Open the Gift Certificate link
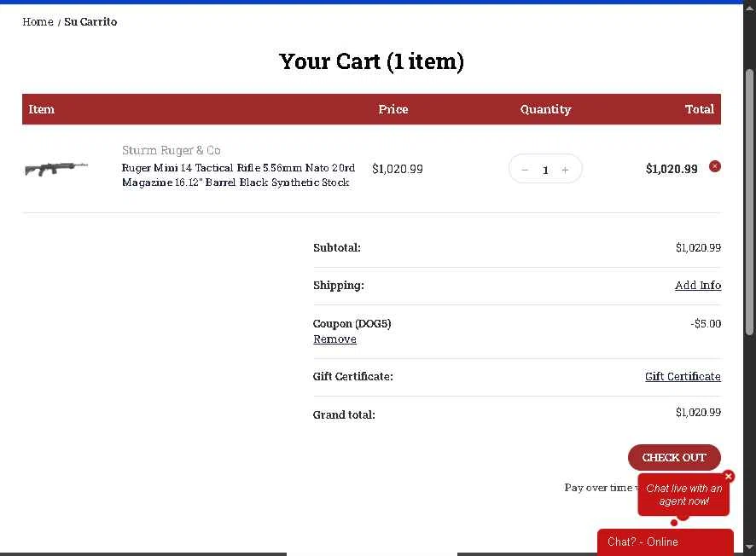The height and width of the screenshot is (556, 756). [x=683, y=376]
